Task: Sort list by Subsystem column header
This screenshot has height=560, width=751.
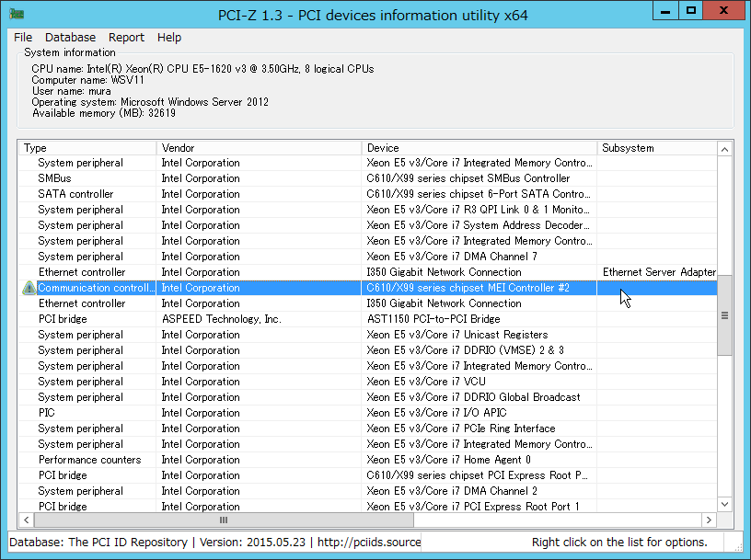Action: (x=657, y=148)
